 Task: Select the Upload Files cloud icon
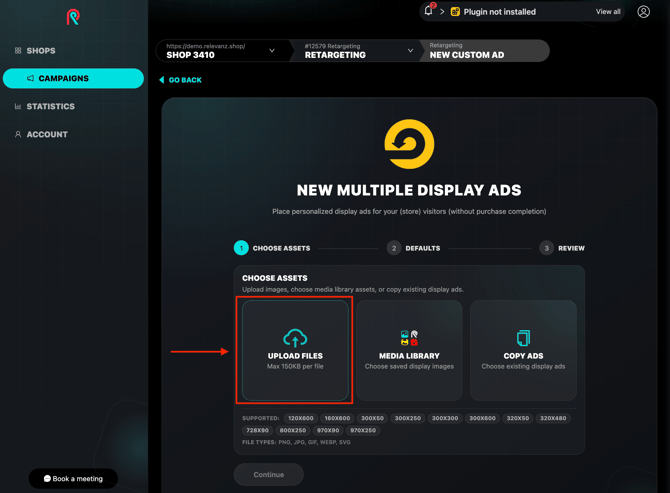tap(295, 337)
